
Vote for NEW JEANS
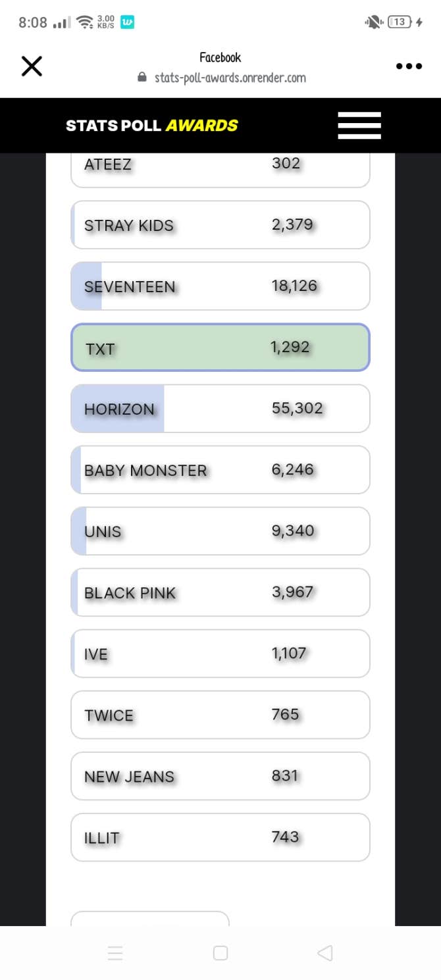point(220,776)
